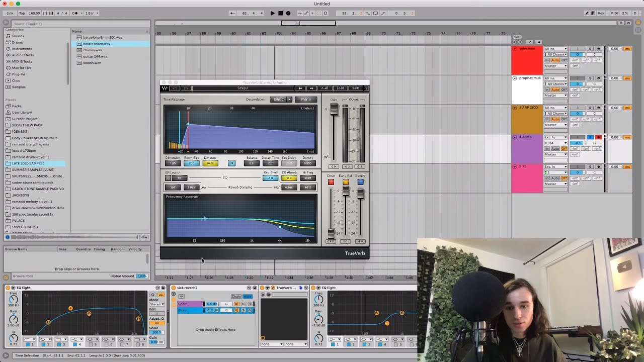The height and width of the screenshot is (362, 644).
Task: Click the TrueVerb previous preset arrow
Action: click(300, 88)
